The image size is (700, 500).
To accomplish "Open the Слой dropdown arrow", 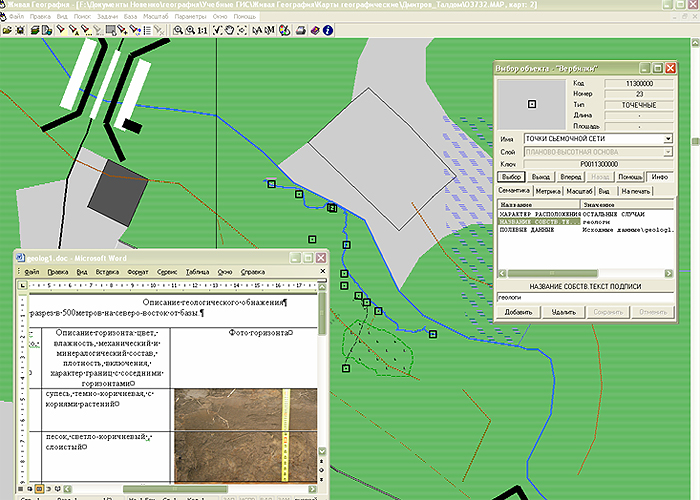I will pos(667,151).
